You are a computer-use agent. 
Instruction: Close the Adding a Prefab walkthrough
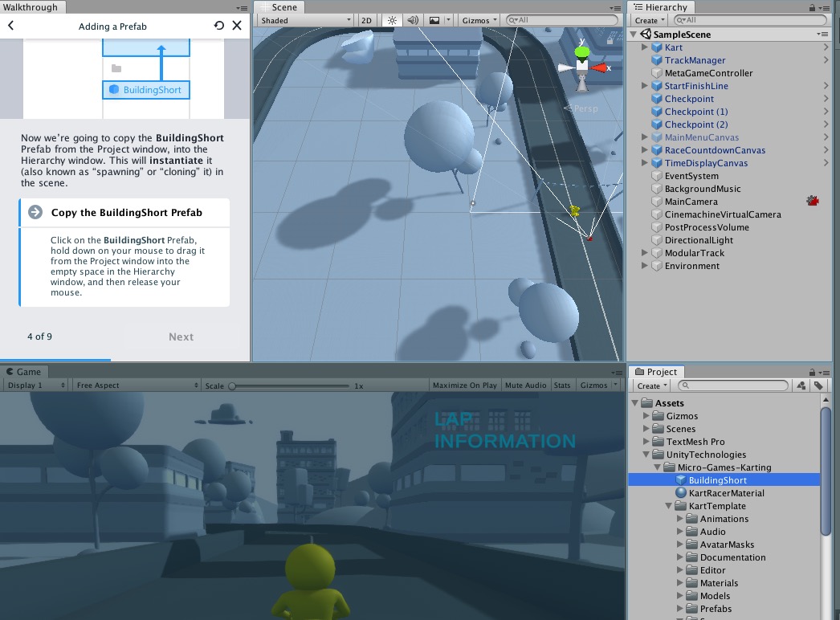coord(237,26)
